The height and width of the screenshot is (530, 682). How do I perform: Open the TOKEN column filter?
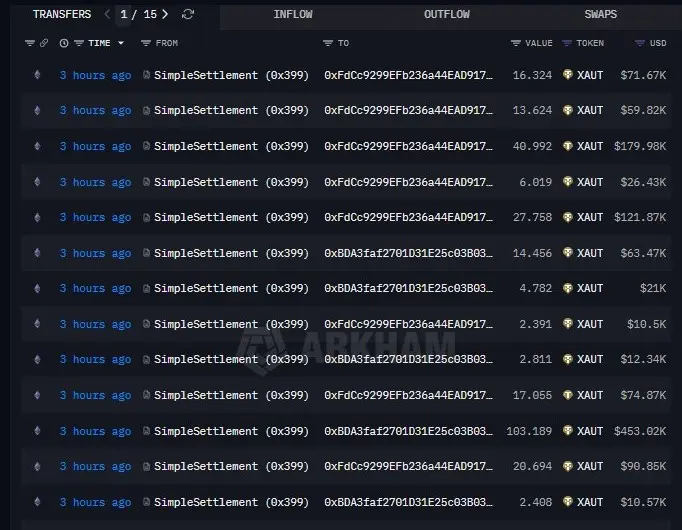click(x=567, y=43)
